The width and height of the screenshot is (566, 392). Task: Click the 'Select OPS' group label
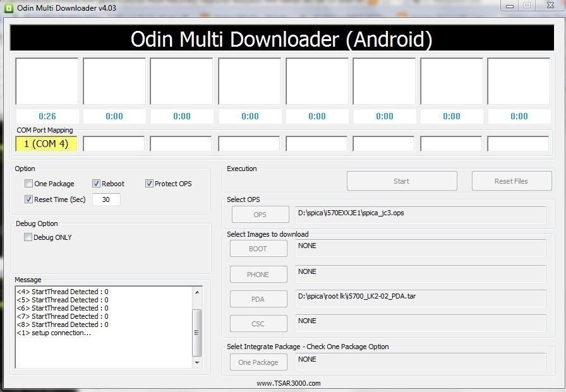pos(243,199)
